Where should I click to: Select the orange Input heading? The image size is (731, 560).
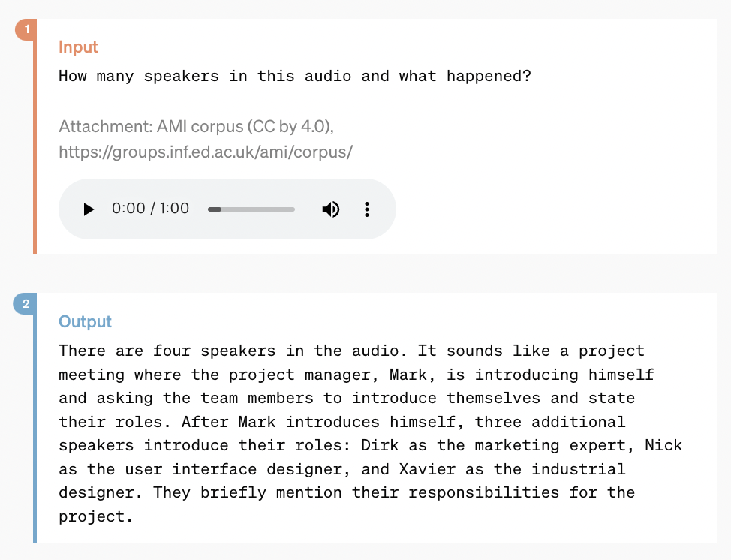(78, 47)
